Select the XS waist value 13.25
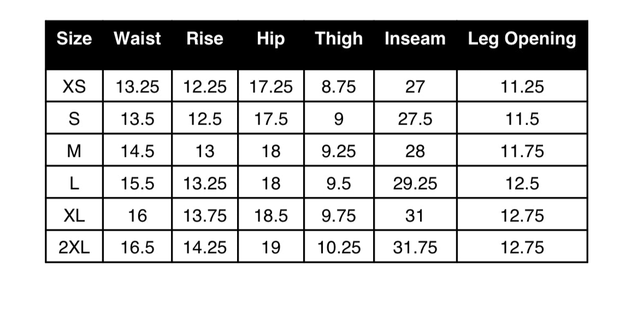Image resolution: width=644 pixels, height=310 pixels. tap(137, 86)
